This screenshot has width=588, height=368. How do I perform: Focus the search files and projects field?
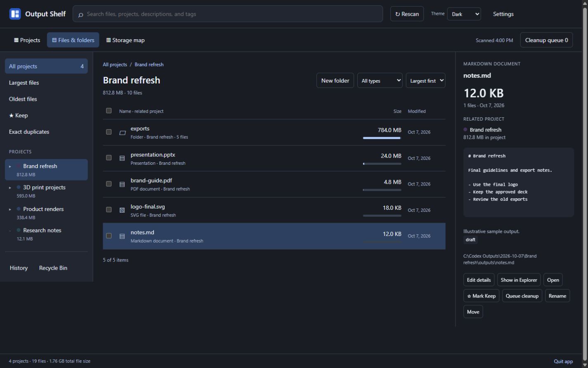(x=228, y=14)
